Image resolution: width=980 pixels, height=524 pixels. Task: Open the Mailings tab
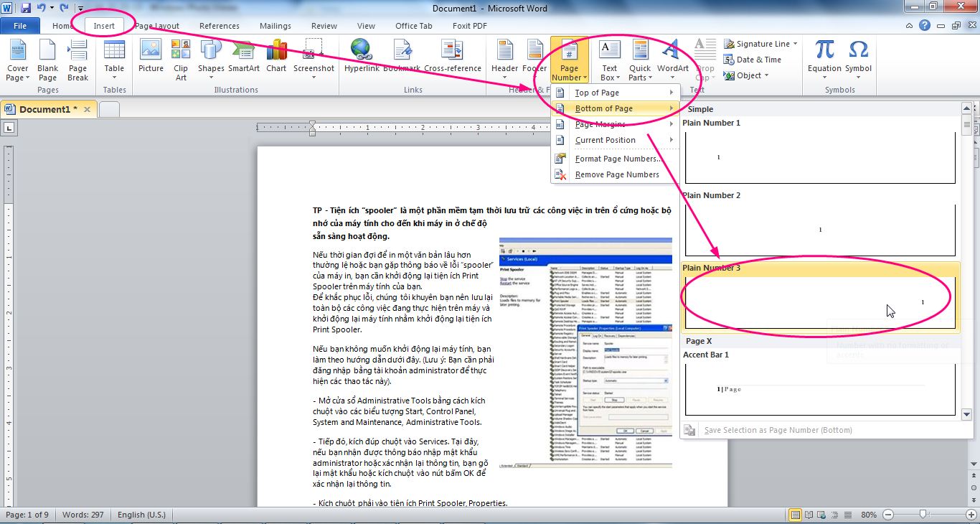tap(275, 26)
